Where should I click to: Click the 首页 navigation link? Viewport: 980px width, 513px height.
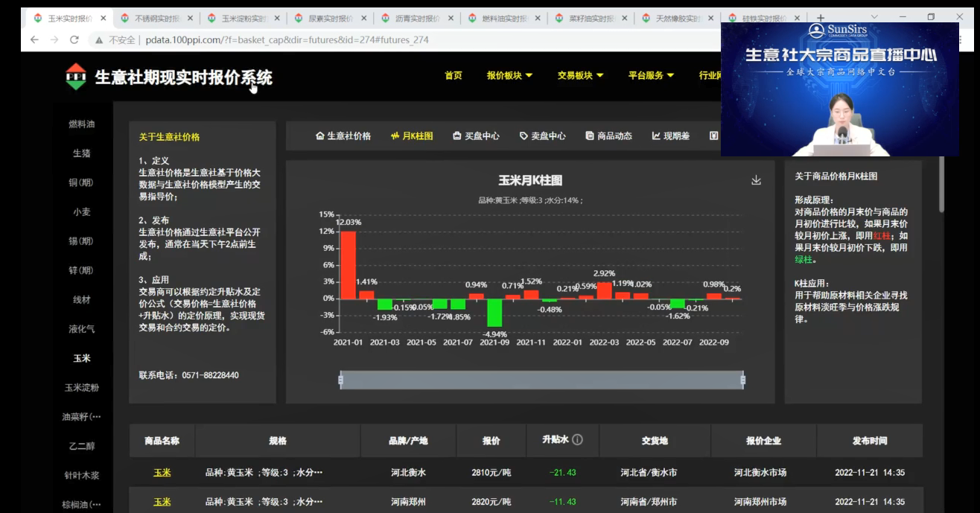coord(453,75)
